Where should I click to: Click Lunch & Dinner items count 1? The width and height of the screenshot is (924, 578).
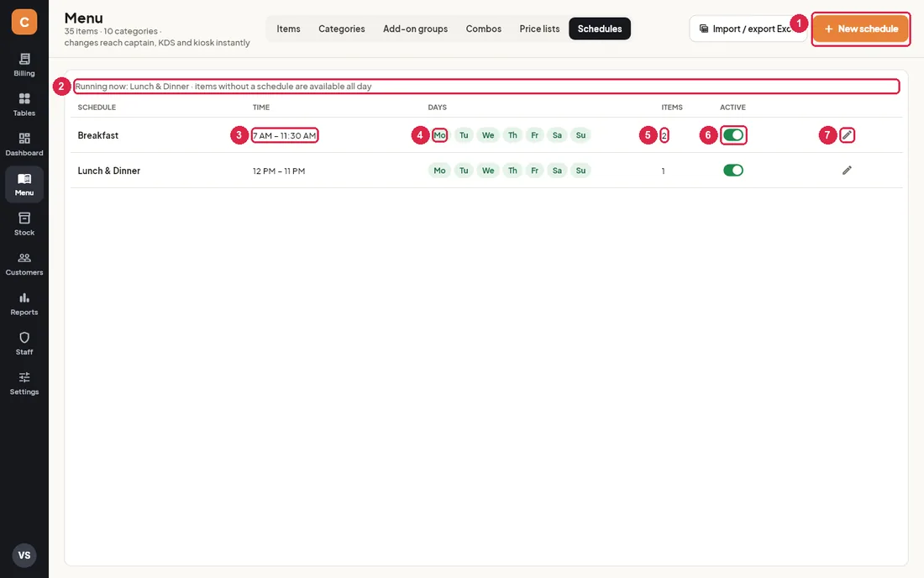[663, 171]
